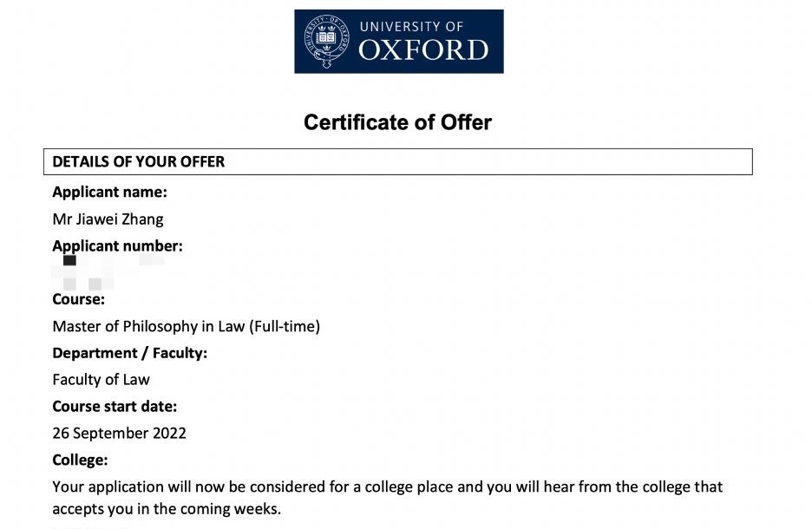
Task: Click the Course label
Action: (x=79, y=299)
